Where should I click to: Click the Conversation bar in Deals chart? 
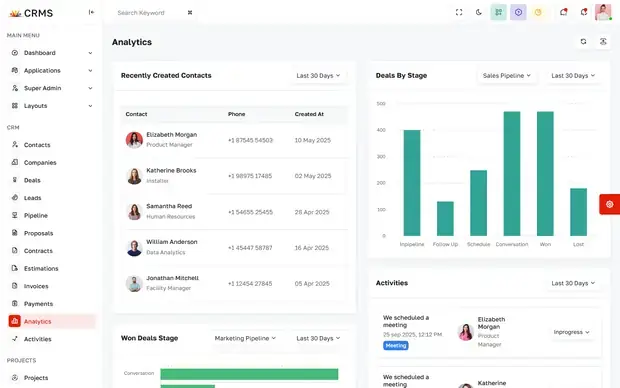coord(512,174)
